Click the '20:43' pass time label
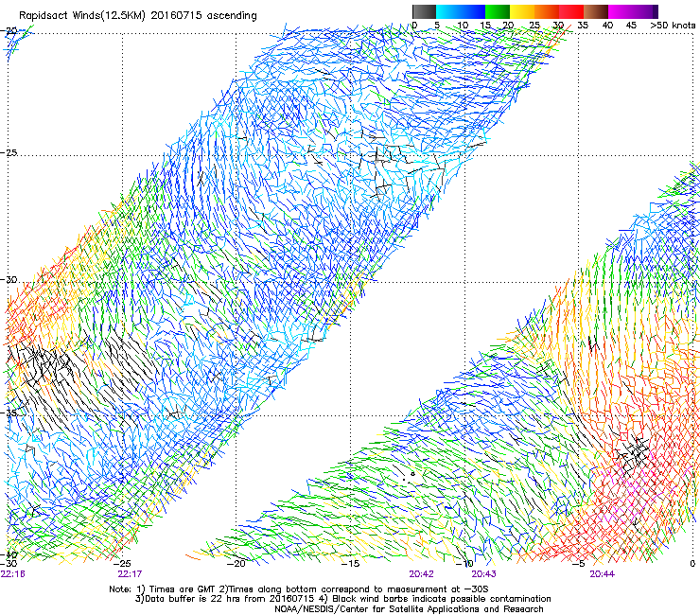Image resolution: width=700 pixels, height=615 pixels. (x=484, y=574)
